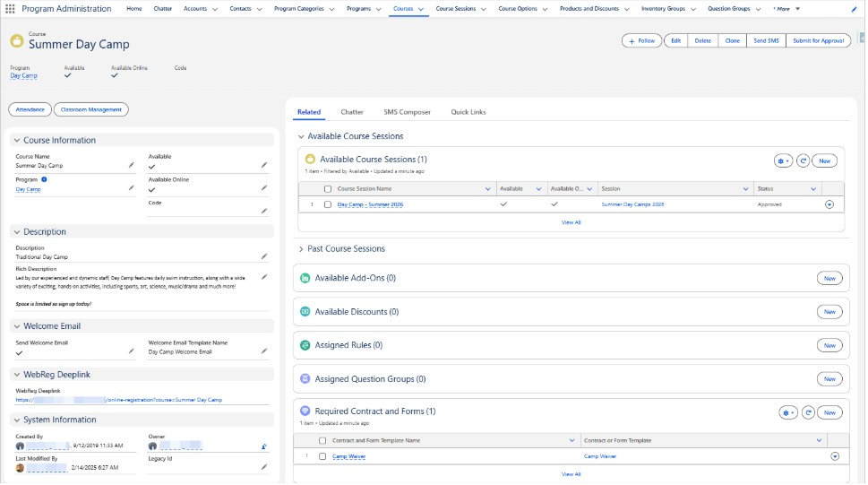Open Day Camp - Summer 2026 row actions dropdown
This screenshot has height=485, width=868.
coord(829,204)
